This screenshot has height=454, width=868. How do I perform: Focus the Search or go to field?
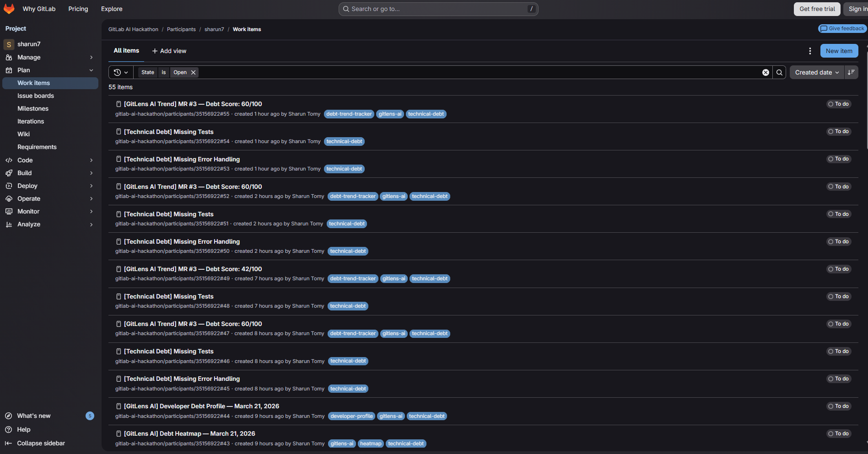[438, 9]
